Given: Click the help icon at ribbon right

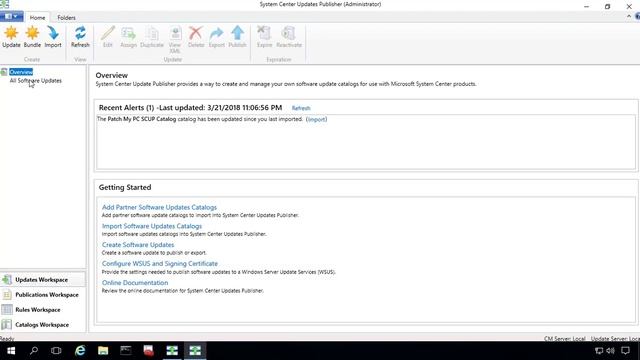Looking at the screenshot, I should [x=637, y=16].
